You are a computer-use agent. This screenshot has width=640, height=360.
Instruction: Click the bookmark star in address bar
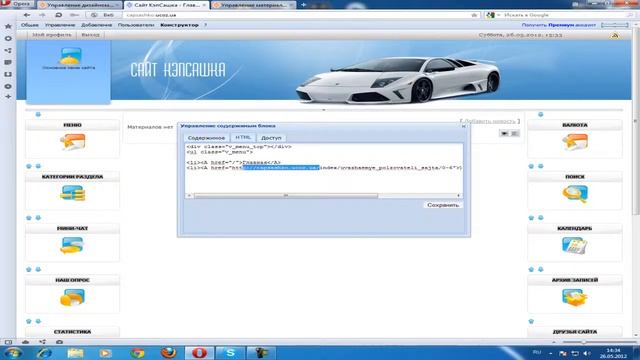pos(474,15)
